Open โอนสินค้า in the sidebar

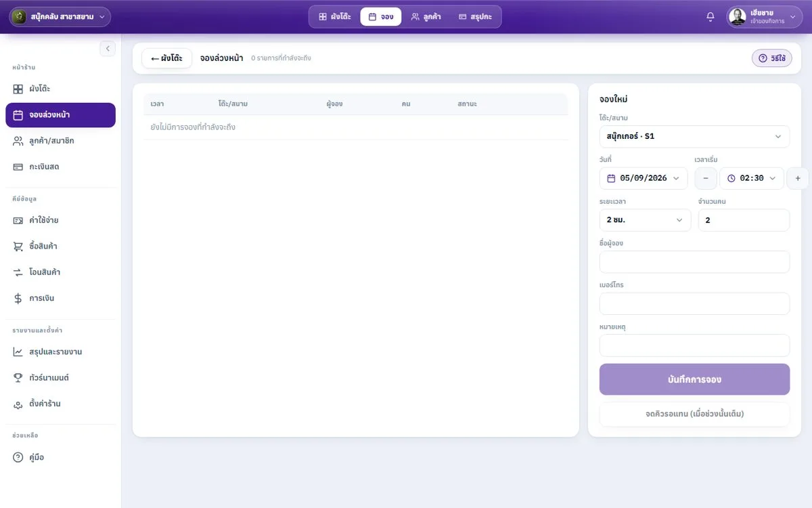click(60, 272)
